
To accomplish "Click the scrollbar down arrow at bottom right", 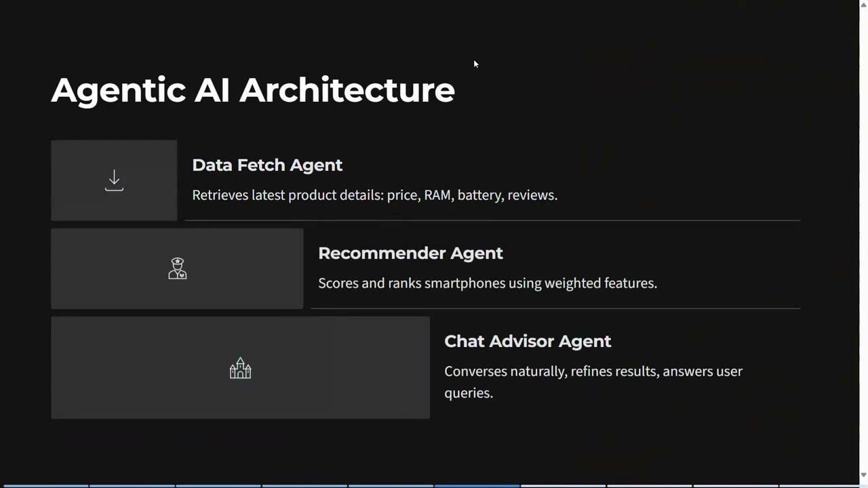I will click(x=863, y=475).
